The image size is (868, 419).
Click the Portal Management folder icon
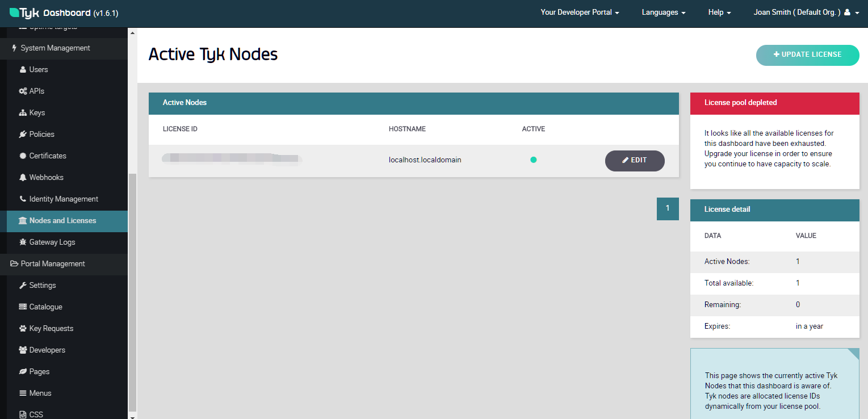14,264
